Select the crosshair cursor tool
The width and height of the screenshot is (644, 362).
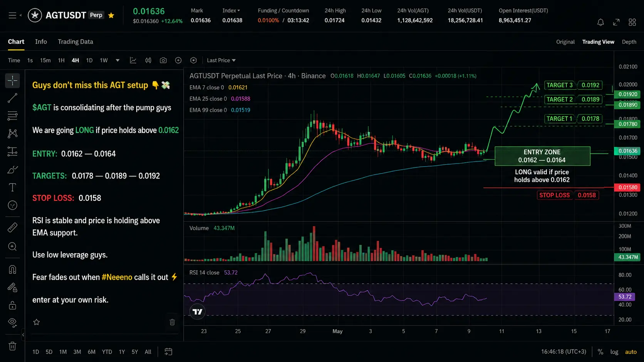(x=12, y=80)
